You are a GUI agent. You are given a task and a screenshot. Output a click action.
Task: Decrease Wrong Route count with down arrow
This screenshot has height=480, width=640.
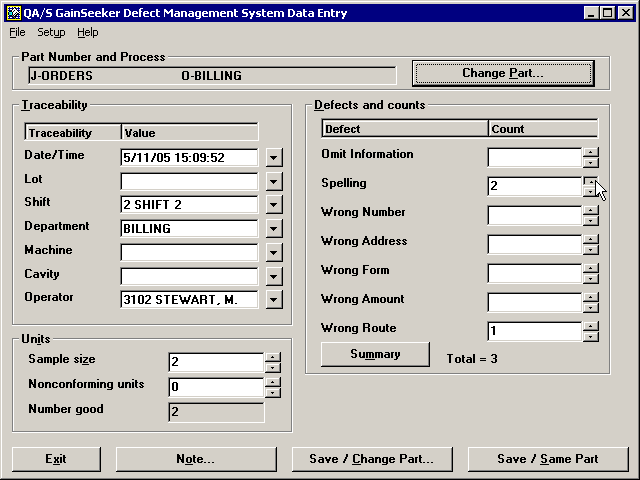(591, 336)
